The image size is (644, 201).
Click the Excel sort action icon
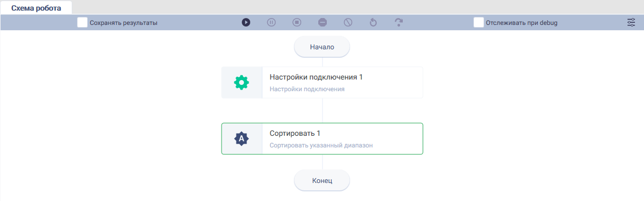click(x=242, y=138)
